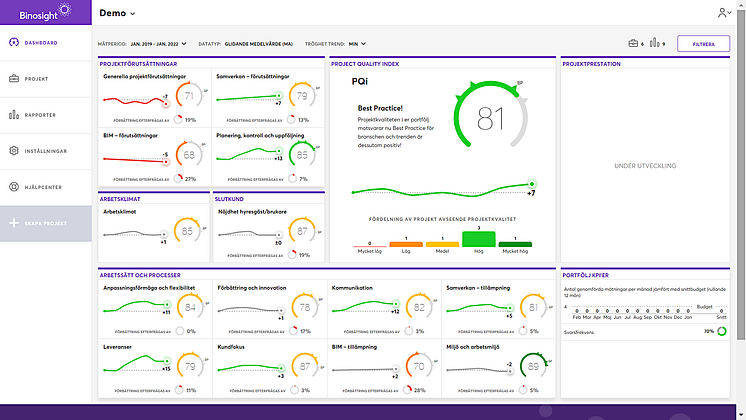Open the user account menu

coord(724,13)
